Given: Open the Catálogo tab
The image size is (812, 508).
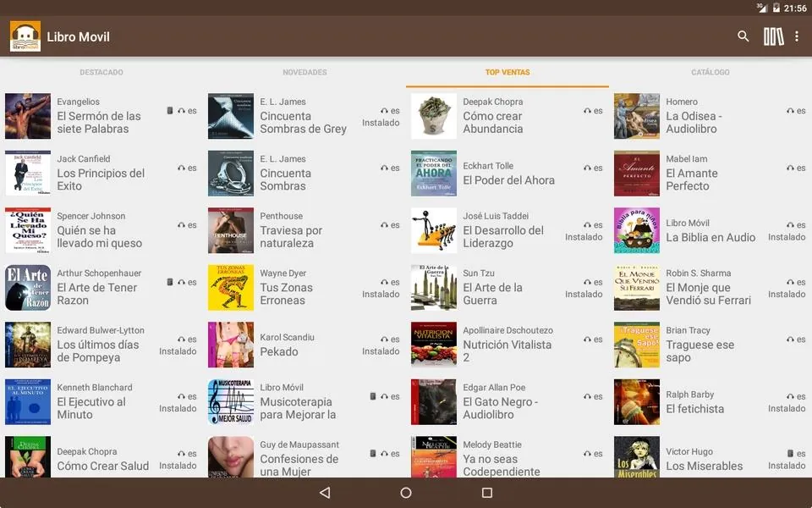Looking at the screenshot, I should coord(710,72).
